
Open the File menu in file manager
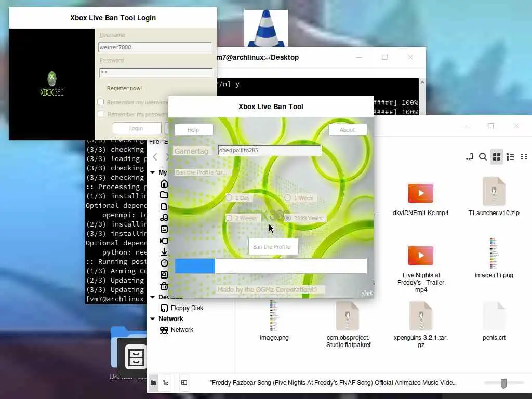[154, 142]
